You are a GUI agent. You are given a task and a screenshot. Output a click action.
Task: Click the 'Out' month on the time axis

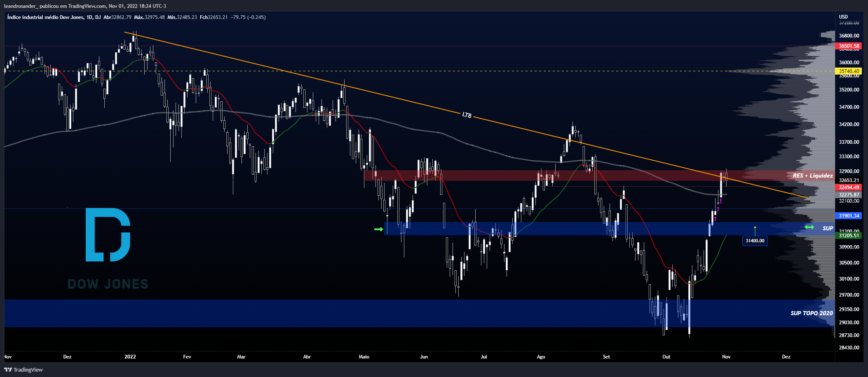point(666,357)
